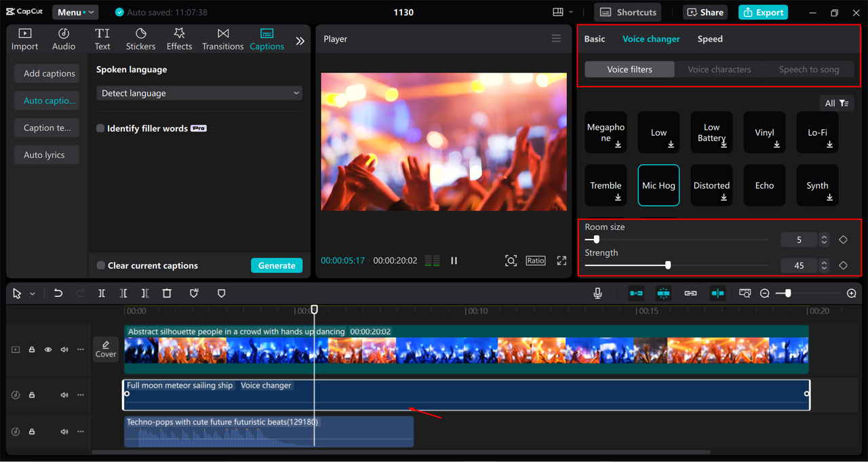Pause playback in the Player
This screenshot has width=868, height=462.
coord(454,261)
